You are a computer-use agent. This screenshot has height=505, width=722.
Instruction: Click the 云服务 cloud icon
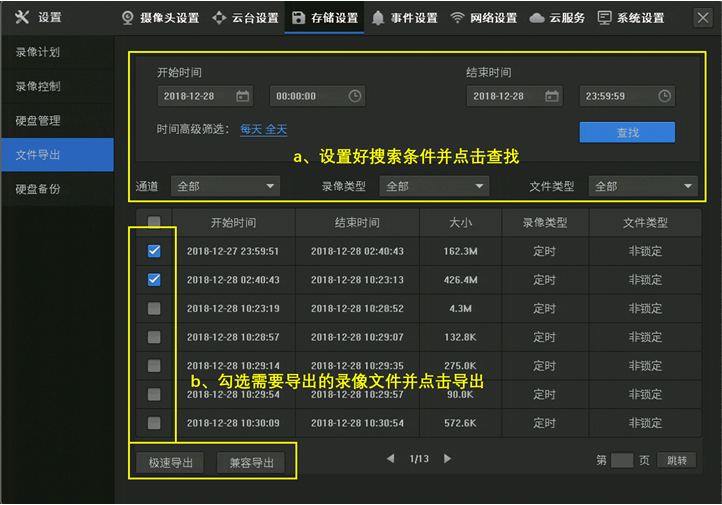point(538,18)
